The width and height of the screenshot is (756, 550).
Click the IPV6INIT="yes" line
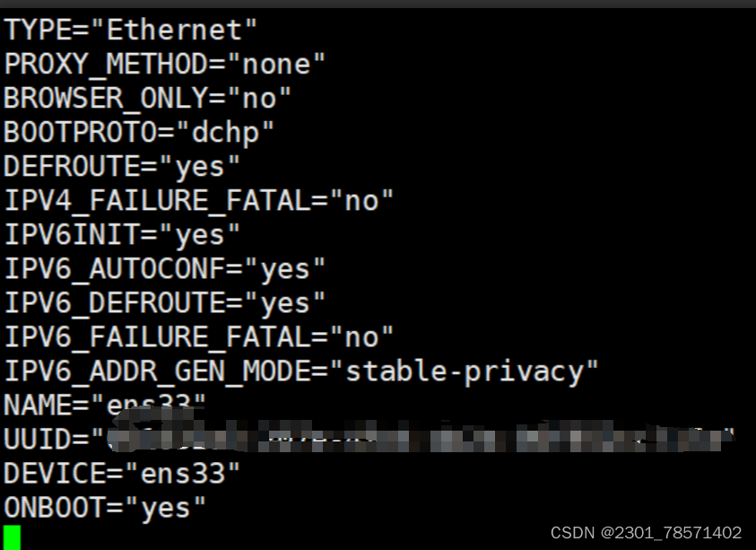pos(121,235)
